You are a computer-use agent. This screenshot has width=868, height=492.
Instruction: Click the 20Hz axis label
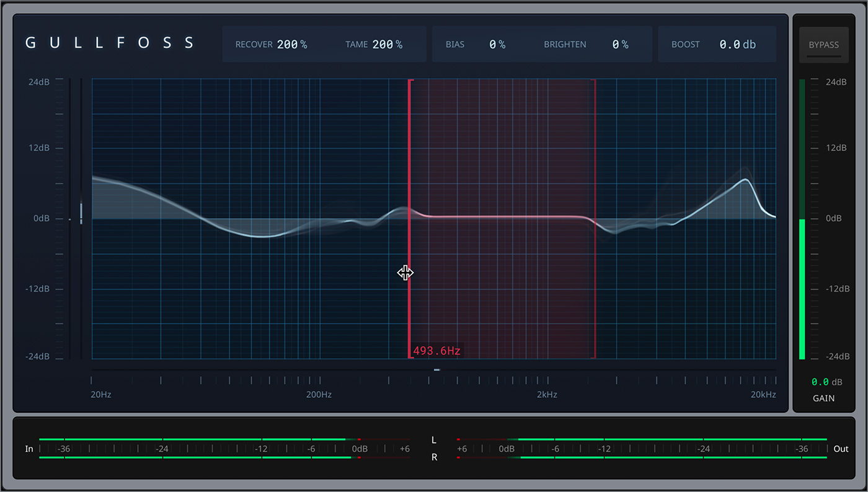tap(101, 395)
